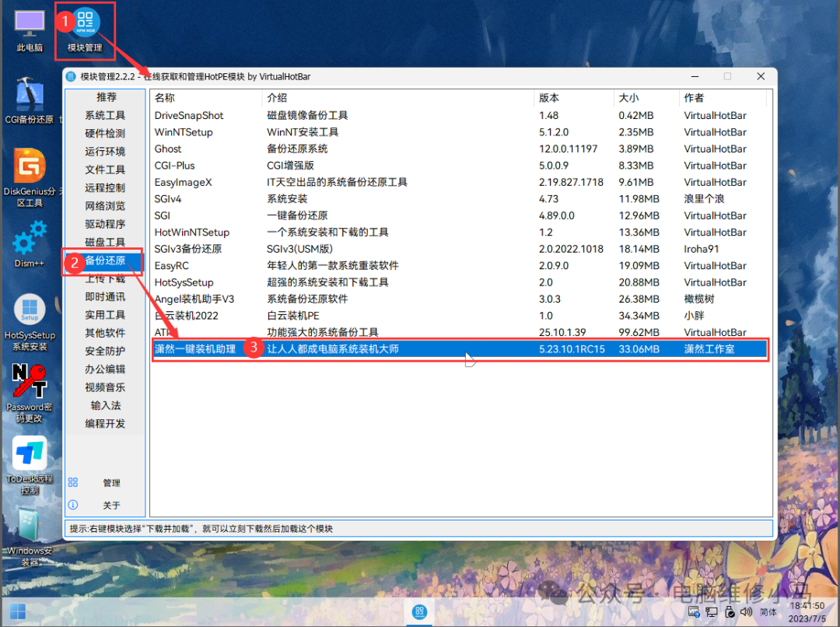Screen dimensions: 840x627
Task: Launch the DiskGenius分区工具 desktop icon
Action: click(x=30, y=177)
